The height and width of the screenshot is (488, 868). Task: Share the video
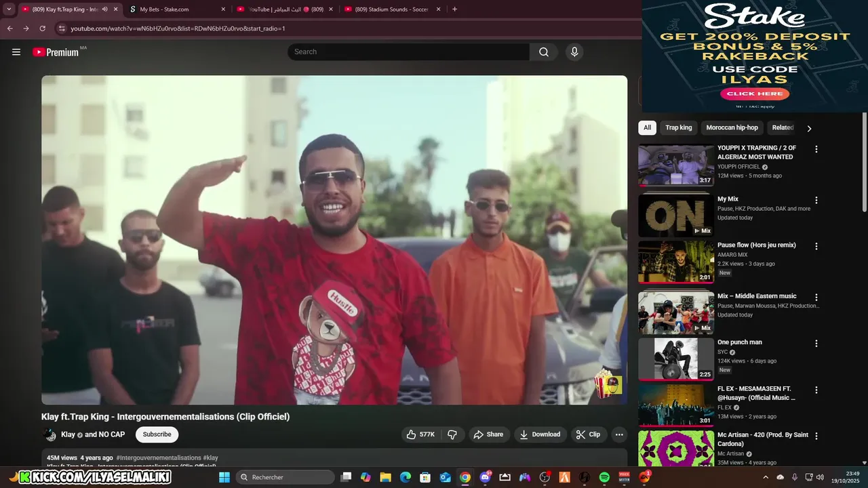[488, 434]
